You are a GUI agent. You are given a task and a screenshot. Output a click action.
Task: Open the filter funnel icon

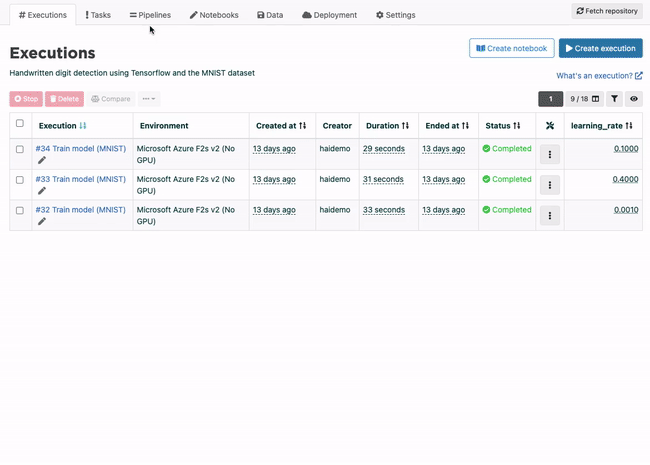click(614, 99)
